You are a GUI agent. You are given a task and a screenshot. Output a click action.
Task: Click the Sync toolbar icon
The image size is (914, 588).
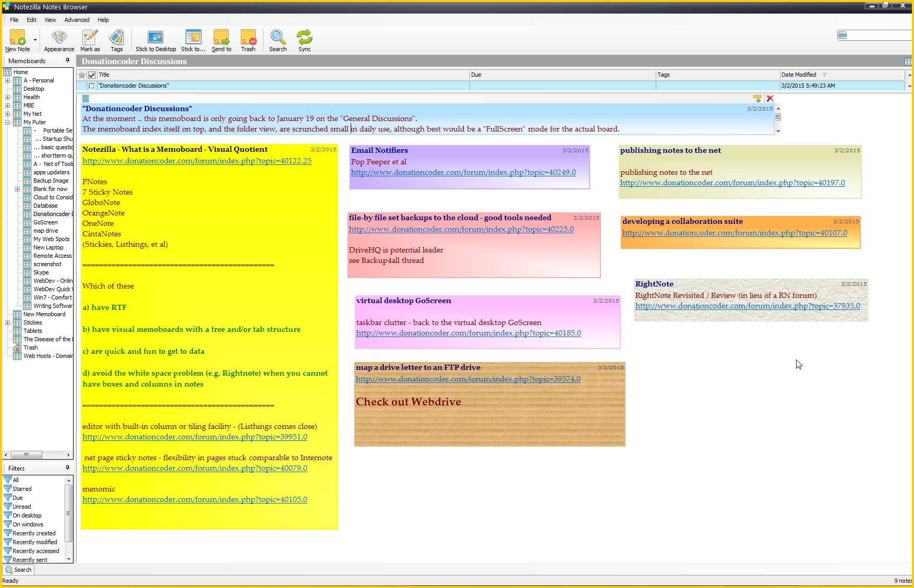point(305,41)
